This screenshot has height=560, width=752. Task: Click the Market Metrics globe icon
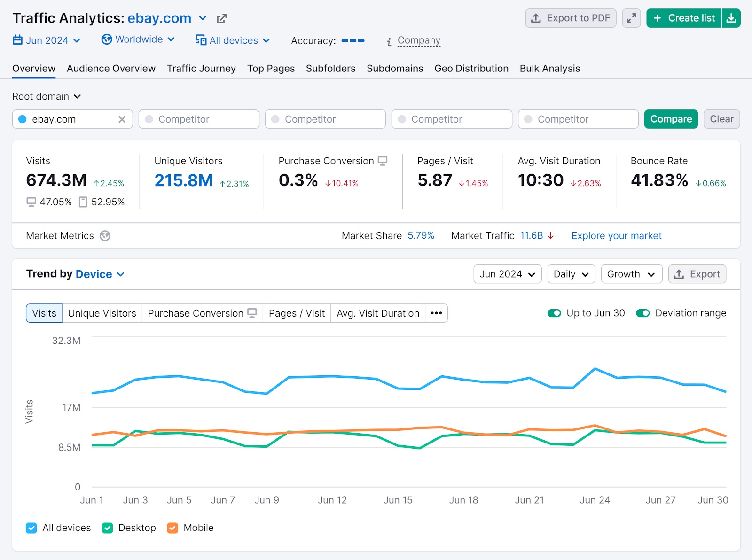[105, 236]
